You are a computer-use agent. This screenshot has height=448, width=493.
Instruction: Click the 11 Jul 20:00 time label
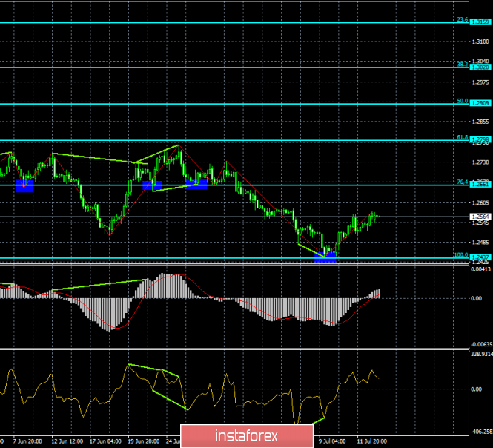[x=371, y=441]
